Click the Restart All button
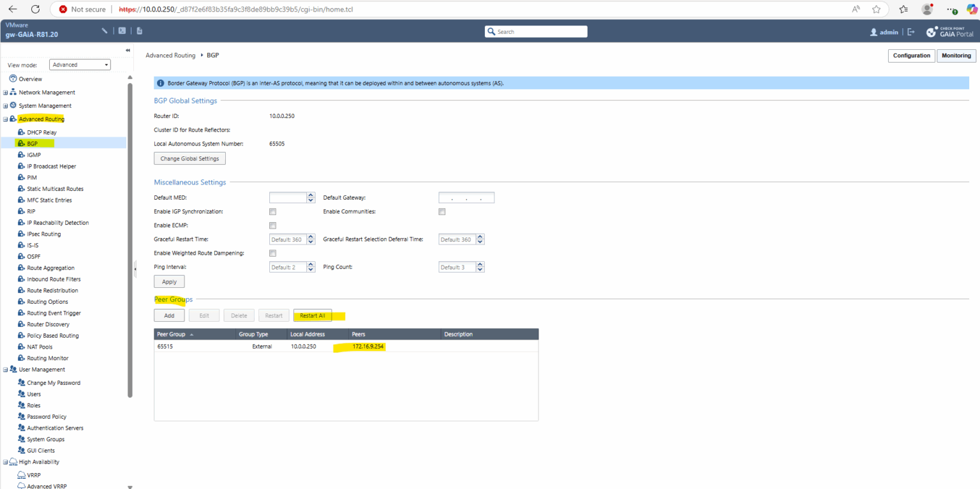The width and height of the screenshot is (980, 489). 313,315
